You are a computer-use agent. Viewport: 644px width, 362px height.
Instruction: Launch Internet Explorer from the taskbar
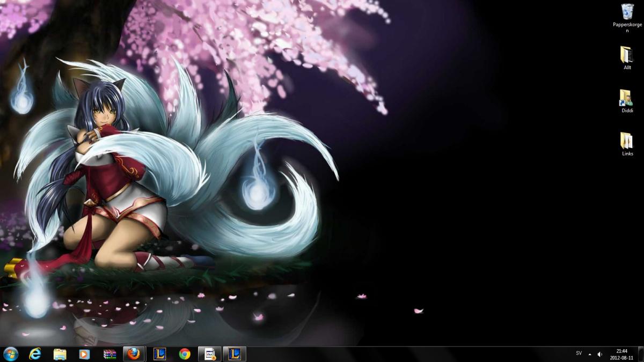coord(35,354)
